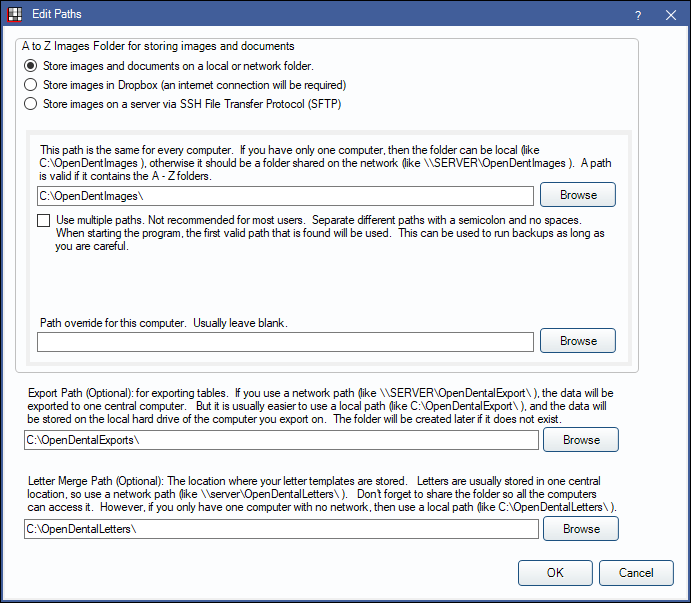Click 'Path override for this computer' label
Viewport: 691px width, 603px height.
click(x=163, y=323)
